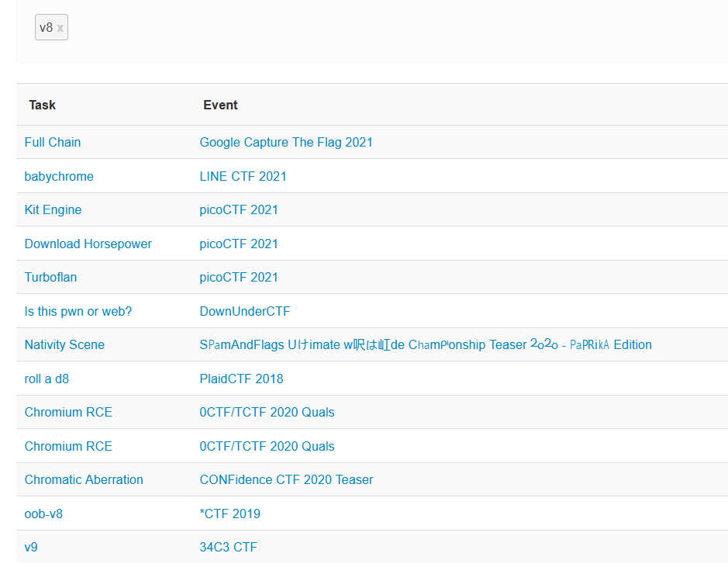Visit the 34C3 CTF event page
The width and height of the screenshot is (728, 574).
point(229,547)
